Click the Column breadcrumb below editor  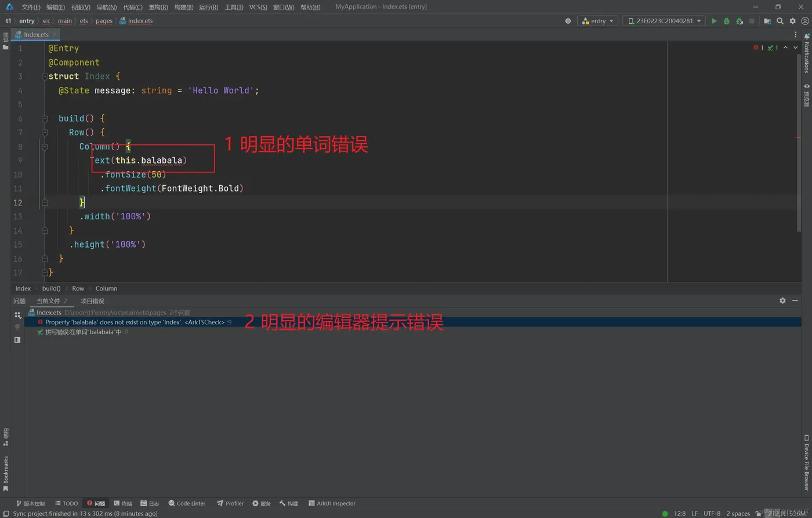[x=106, y=288]
